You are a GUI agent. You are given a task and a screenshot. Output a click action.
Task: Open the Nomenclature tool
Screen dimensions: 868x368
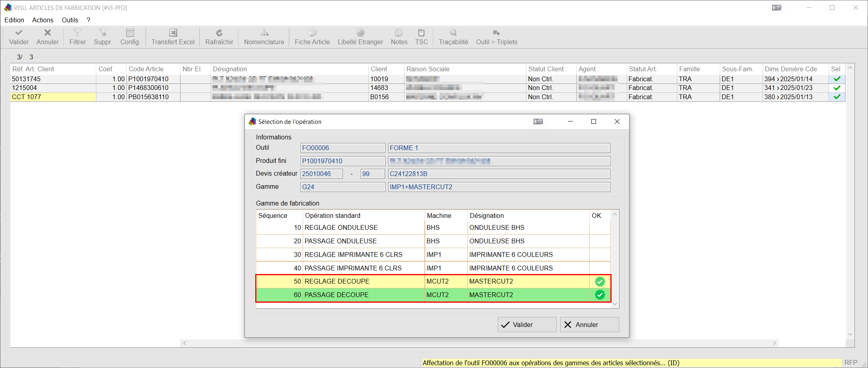(264, 37)
